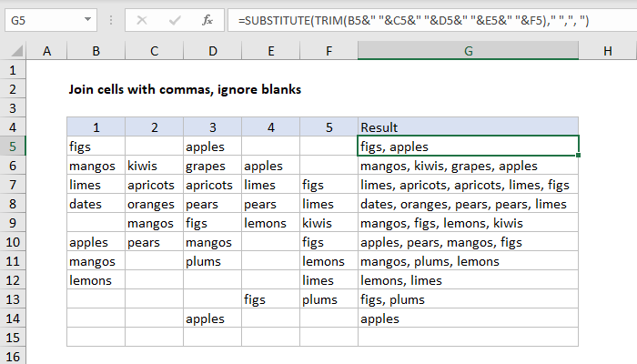Select column H header
Image resolution: width=637 pixels, height=364 pixels.
pos(606,52)
